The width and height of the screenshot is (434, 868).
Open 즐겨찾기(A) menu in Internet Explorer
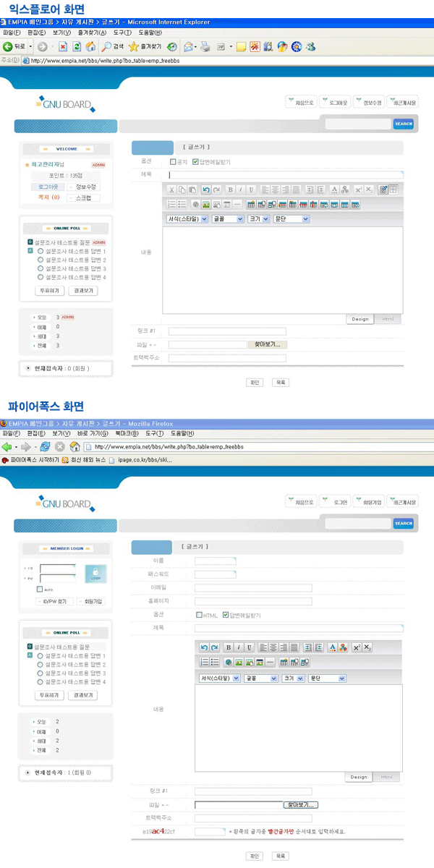coord(92,33)
